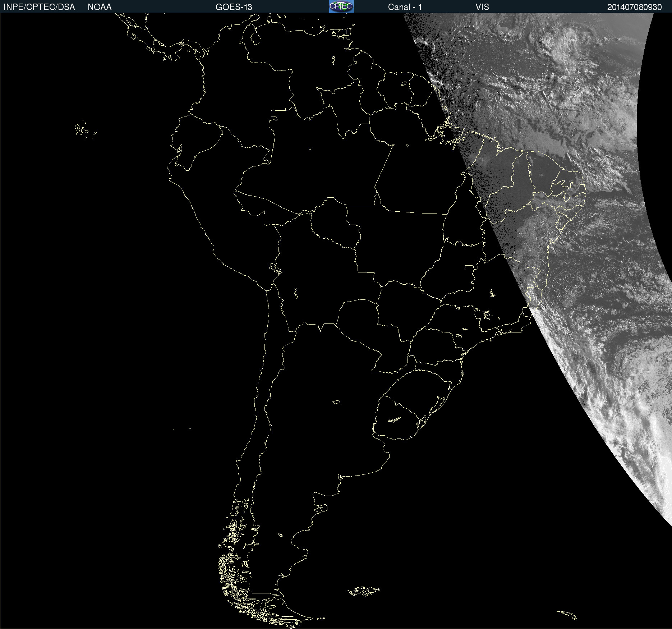Click the small lake outline in central Argentina
The height and width of the screenshot is (629, 672).
coord(336,402)
